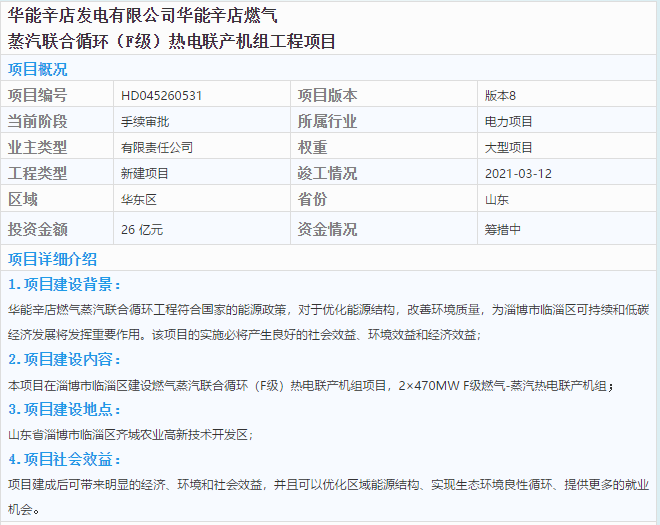
Task: Select project number HD045260531
Action: point(162,96)
